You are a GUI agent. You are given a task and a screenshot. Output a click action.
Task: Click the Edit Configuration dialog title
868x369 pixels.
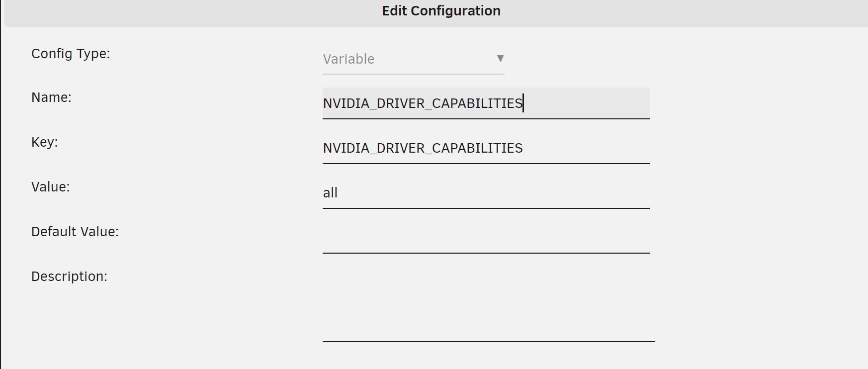tap(441, 11)
